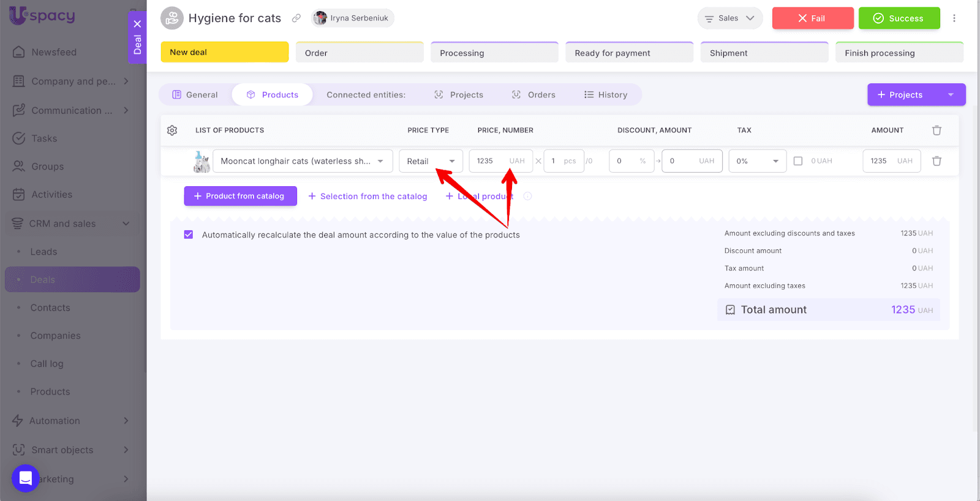
Task: Select the Processing pipeline stage
Action: (494, 53)
